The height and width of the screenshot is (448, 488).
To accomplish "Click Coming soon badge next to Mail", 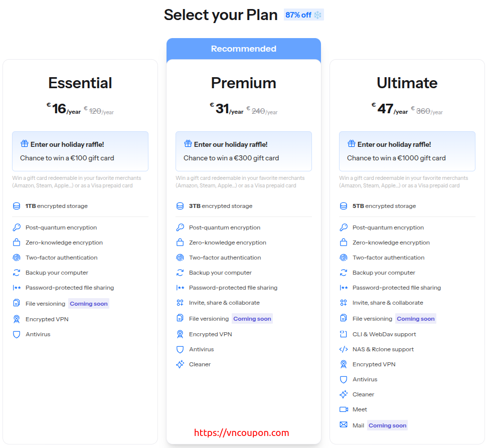I will pyautogui.click(x=387, y=425).
